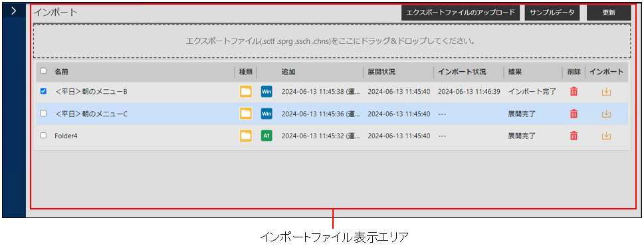Screen dimensions: 644x250
Task: Toggle the select-all checkbox in header
Action: coord(43,71)
